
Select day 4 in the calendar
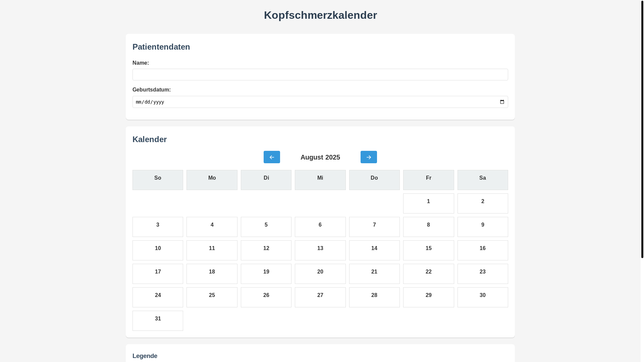click(x=212, y=227)
